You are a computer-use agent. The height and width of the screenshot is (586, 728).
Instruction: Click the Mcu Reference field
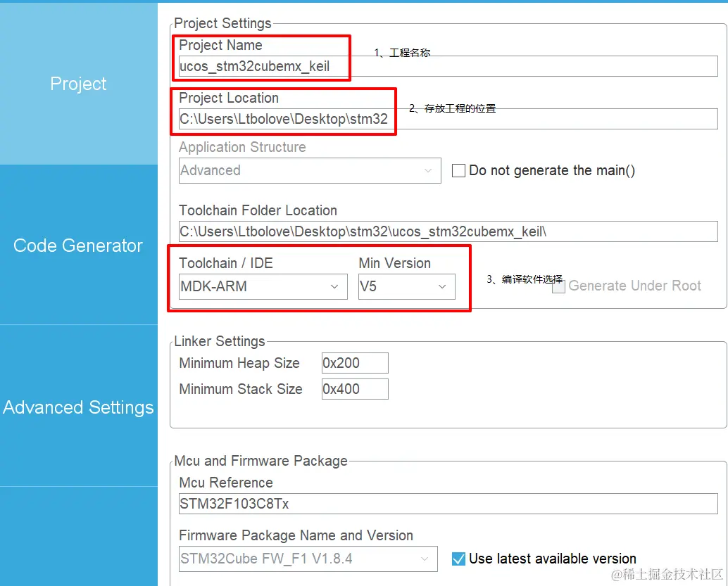tap(447, 504)
